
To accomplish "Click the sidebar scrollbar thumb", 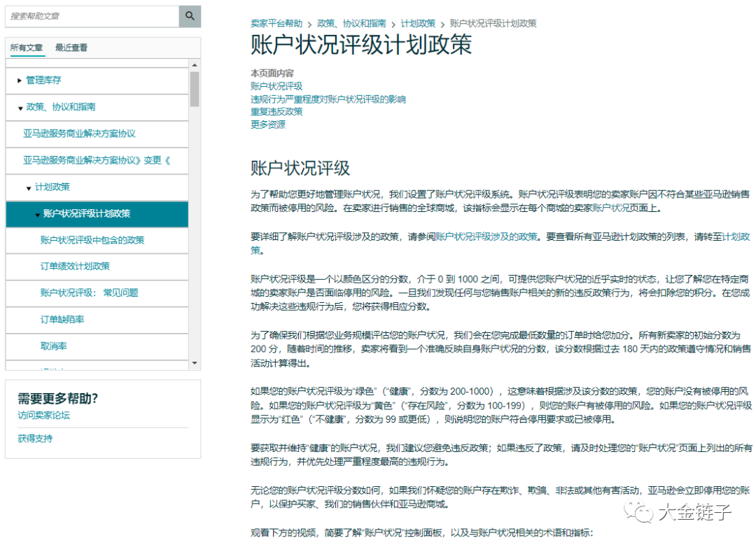I will point(195,89).
